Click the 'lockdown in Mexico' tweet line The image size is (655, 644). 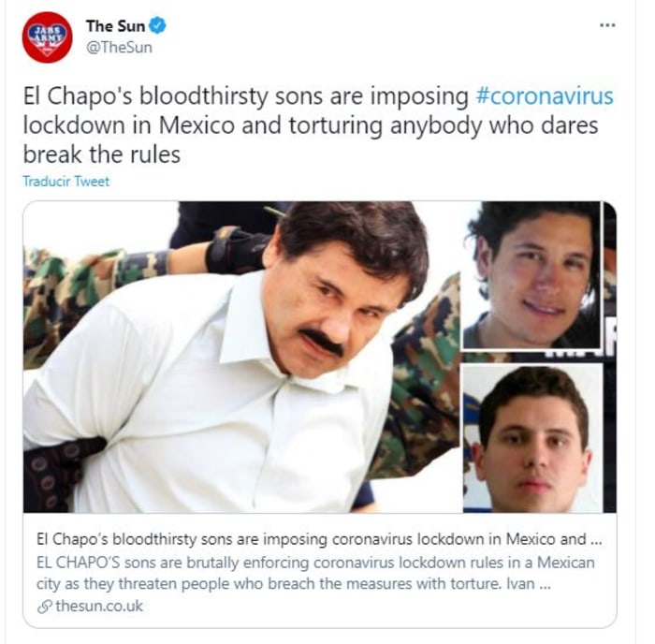[x=310, y=124]
